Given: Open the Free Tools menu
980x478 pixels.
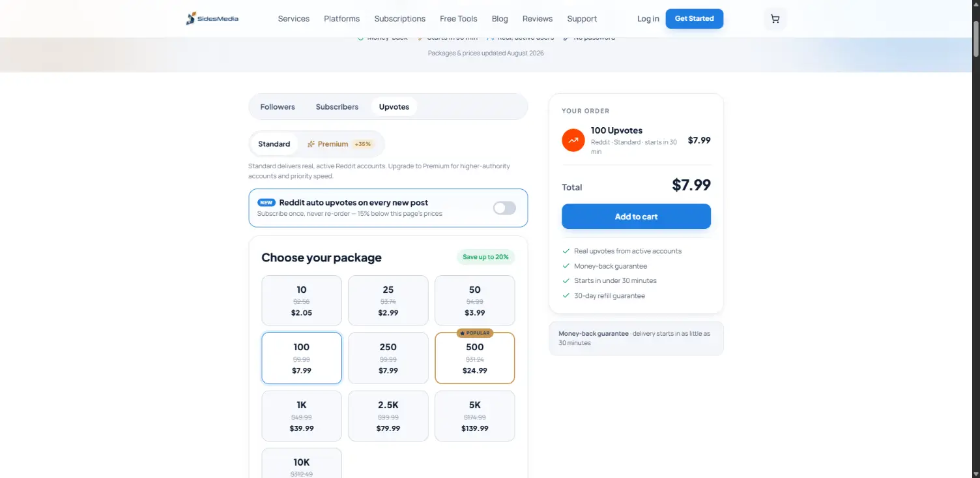Looking at the screenshot, I should pyautogui.click(x=459, y=19).
